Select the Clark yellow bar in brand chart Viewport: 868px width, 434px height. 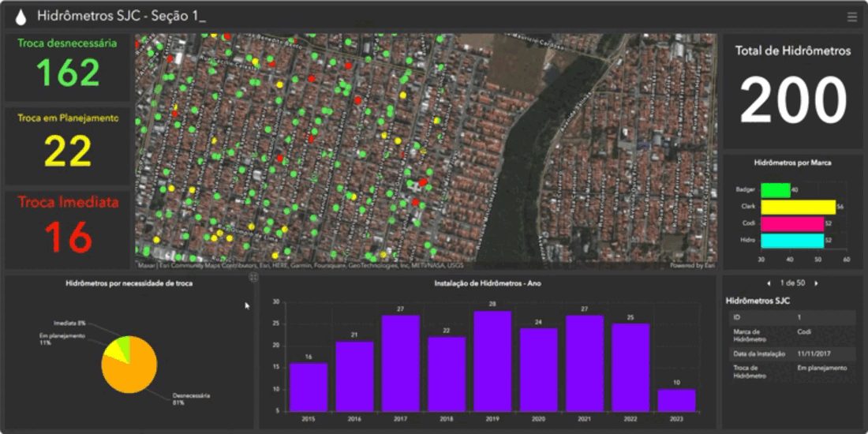point(798,207)
